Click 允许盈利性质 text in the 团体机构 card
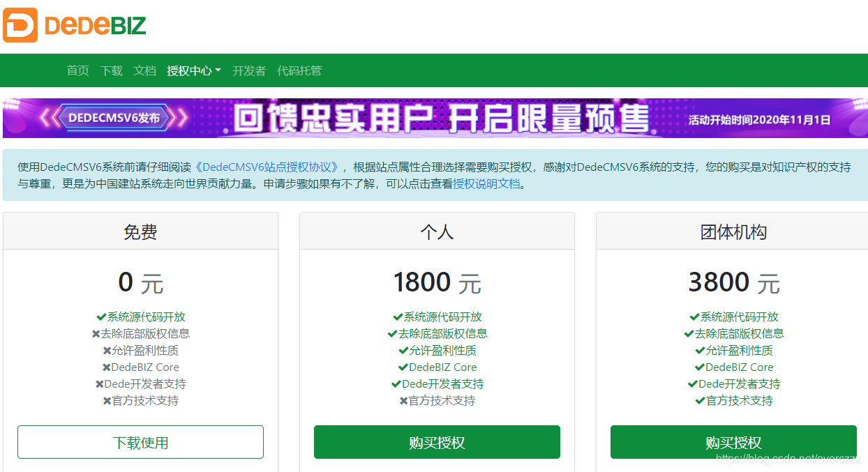868x472 pixels. coord(739,351)
